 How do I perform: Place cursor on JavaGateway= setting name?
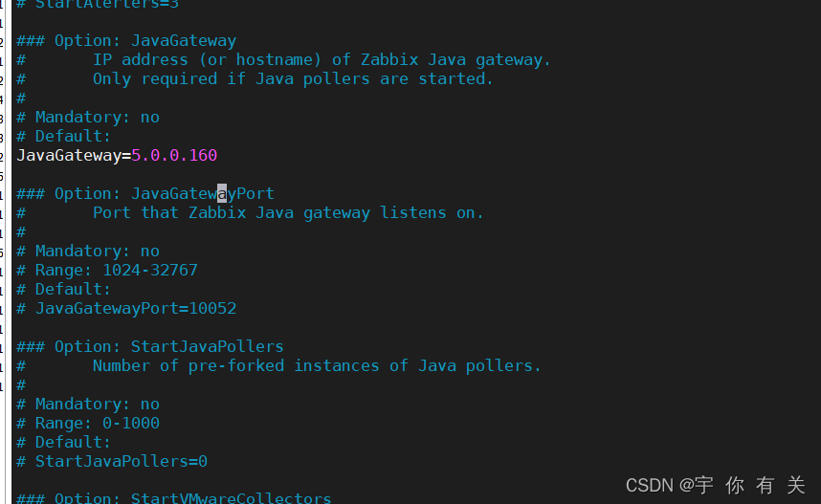74,156
